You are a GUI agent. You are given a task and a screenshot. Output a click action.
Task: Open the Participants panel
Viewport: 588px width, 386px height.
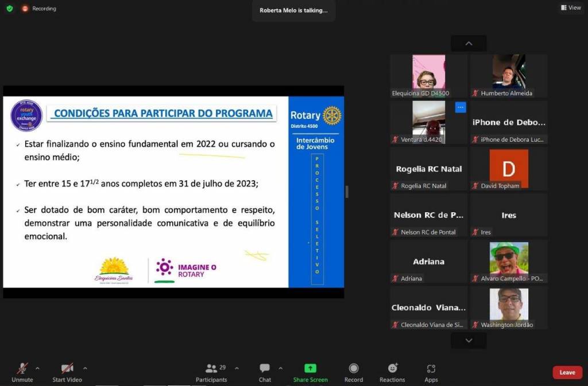coord(211,372)
